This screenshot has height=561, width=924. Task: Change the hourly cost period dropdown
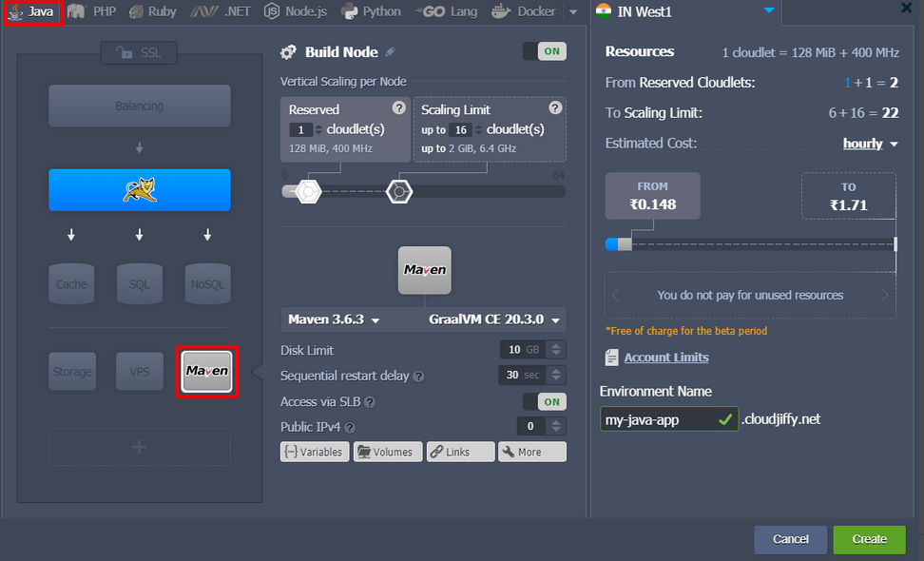coord(870,144)
